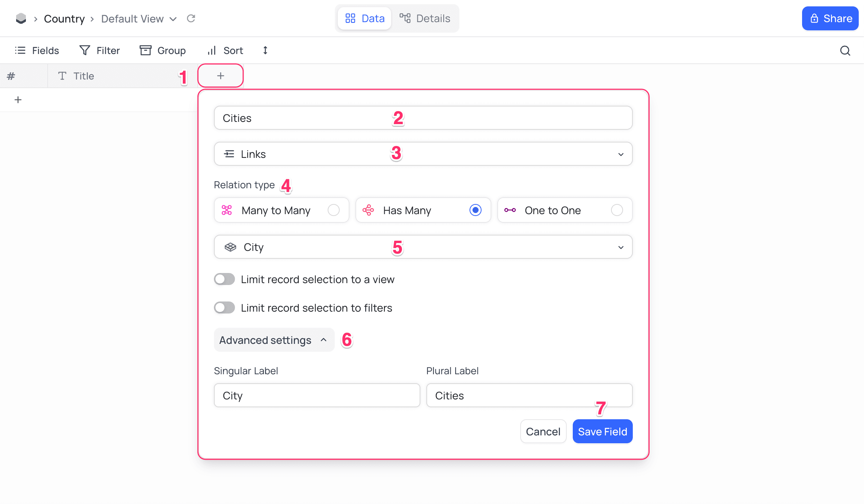Image resolution: width=864 pixels, height=504 pixels.
Task: Click the Plural Label input field
Action: pyautogui.click(x=529, y=395)
